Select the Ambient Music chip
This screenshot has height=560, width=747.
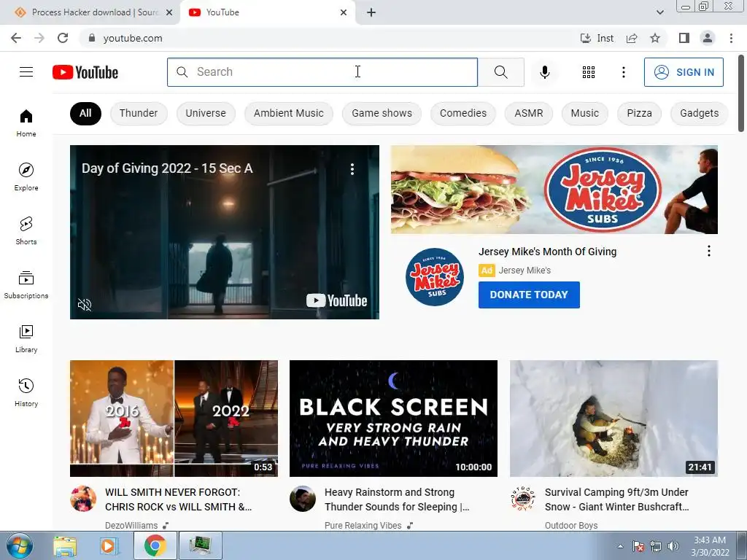click(289, 113)
